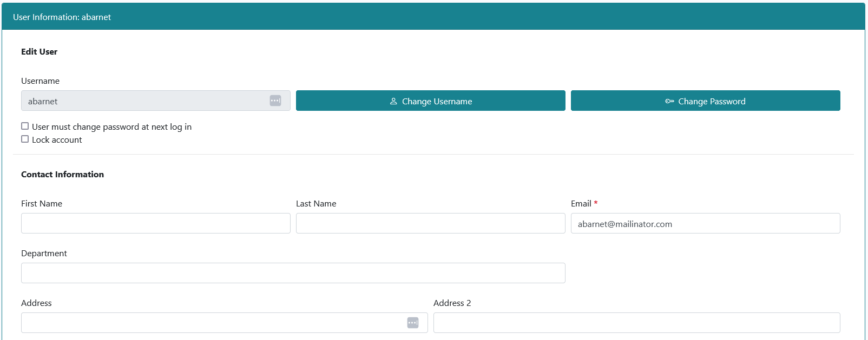Screen dimensions: 868x340
Task: Click the password manager icon in Username field
Action: coord(275,101)
